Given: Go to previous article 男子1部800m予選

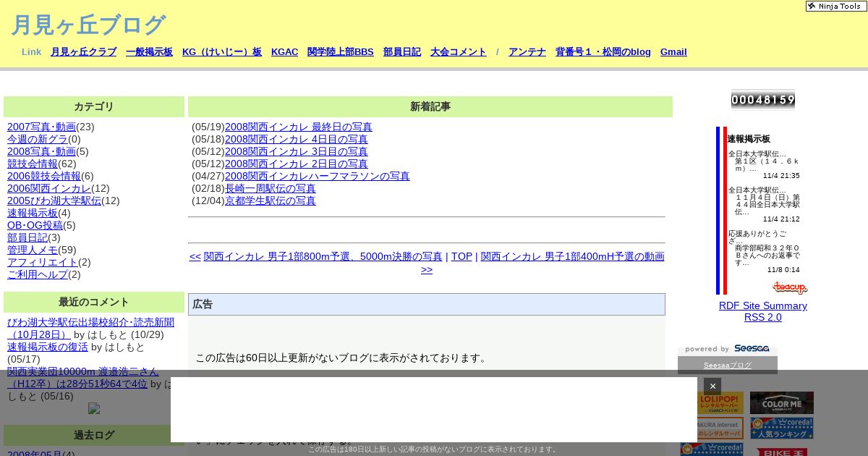Looking at the screenshot, I should tap(323, 256).
